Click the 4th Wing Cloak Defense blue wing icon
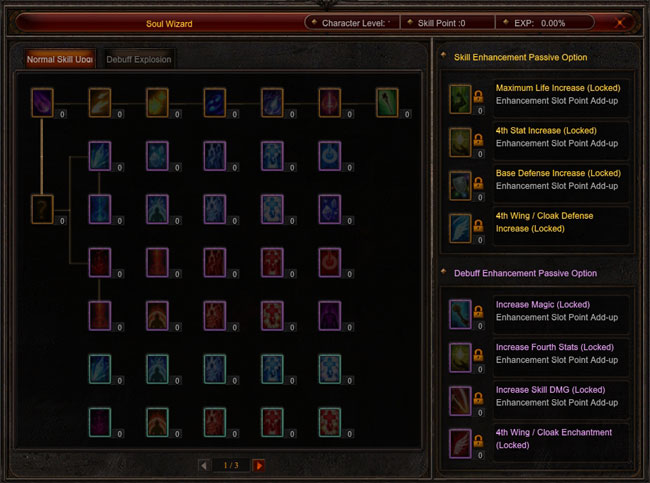 point(460,228)
